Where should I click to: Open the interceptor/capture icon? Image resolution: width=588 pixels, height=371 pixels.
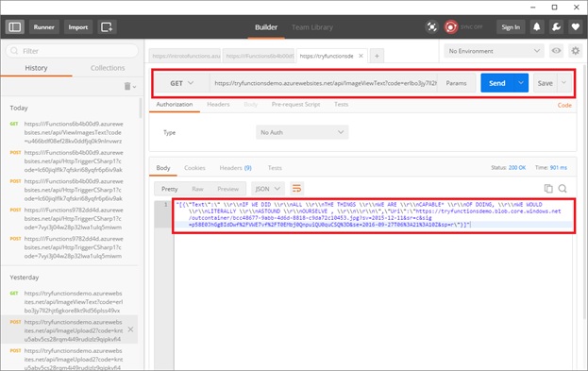tap(431, 27)
